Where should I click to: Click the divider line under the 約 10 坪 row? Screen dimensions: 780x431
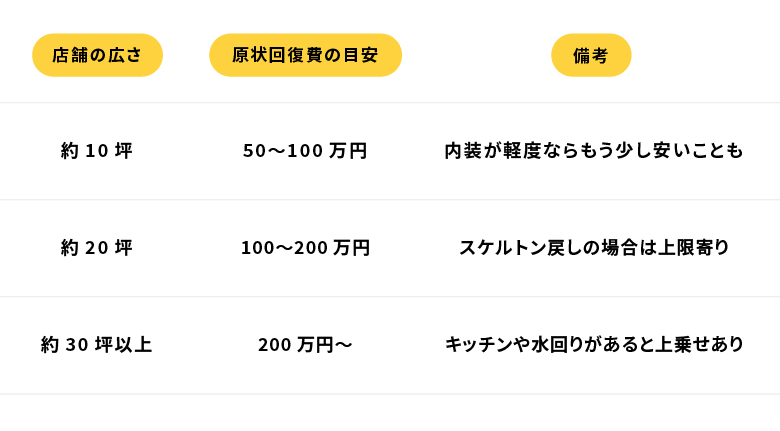point(390,199)
